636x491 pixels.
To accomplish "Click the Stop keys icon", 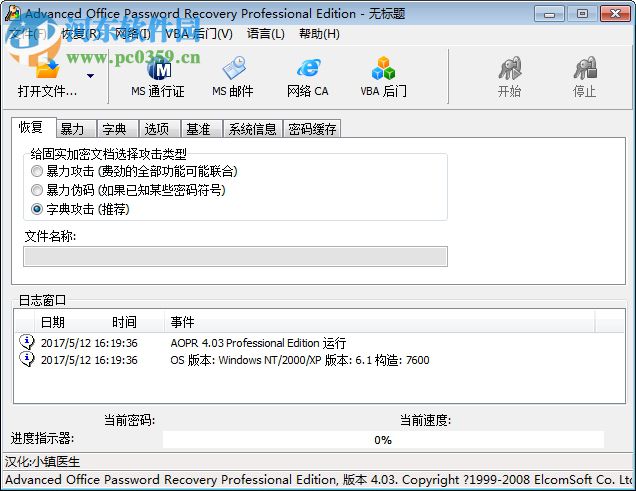I will [584, 68].
